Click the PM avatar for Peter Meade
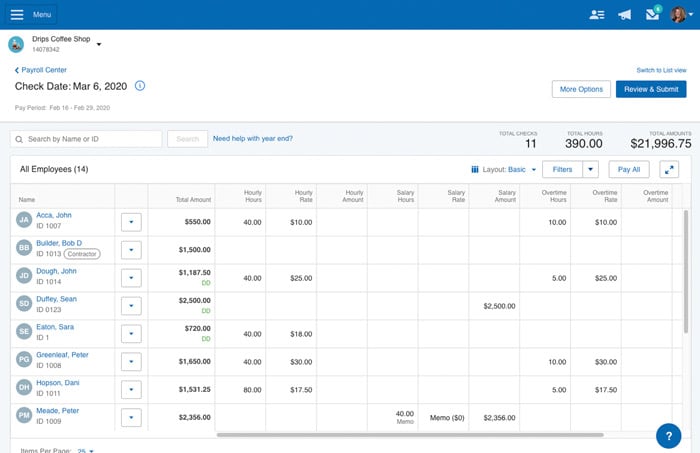The height and width of the screenshot is (453, 700). 24,415
